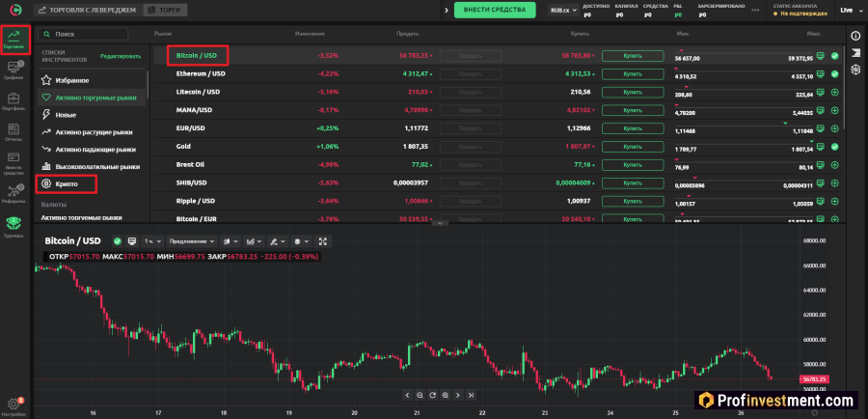The image size is (868, 419).
Task: Open the Рефералы sidebar section
Action: pyautogui.click(x=14, y=195)
